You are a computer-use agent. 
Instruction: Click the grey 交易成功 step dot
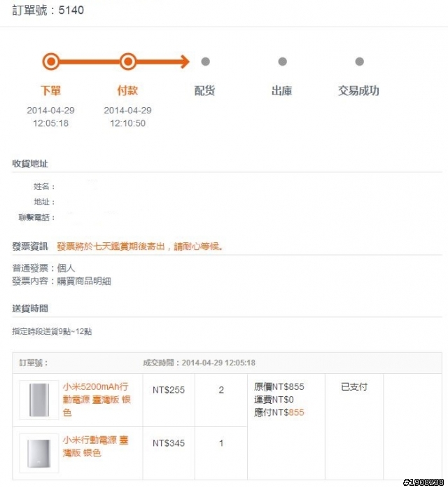(x=359, y=62)
